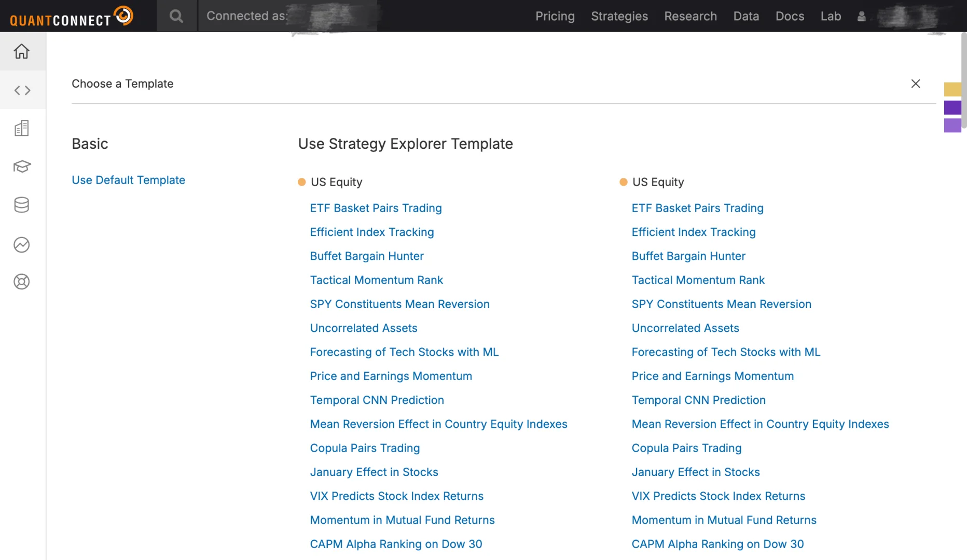This screenshot has height=560, width=967.
Task: Select Temporal CNN Prediction in left column
Action: pos(377,400)
